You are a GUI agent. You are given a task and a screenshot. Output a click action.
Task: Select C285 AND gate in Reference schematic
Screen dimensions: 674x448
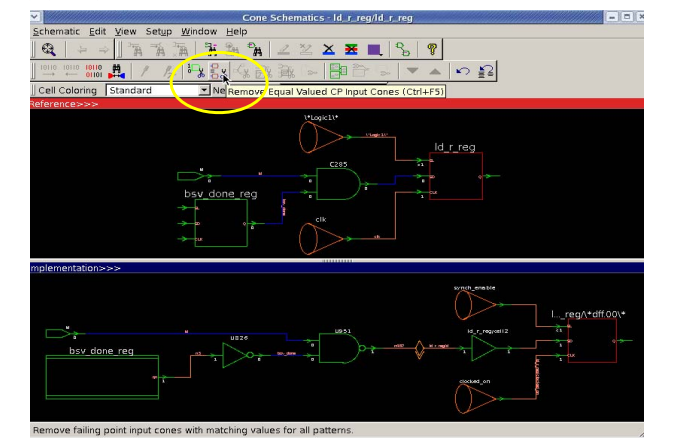338,184
